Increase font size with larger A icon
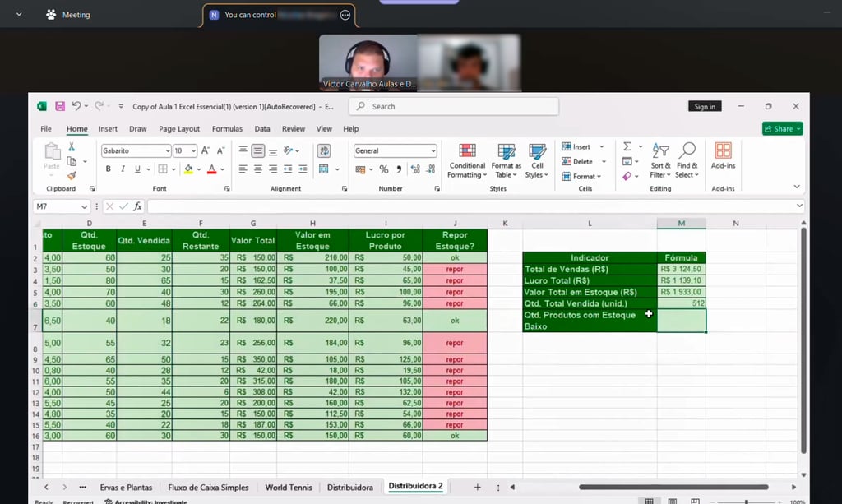This screenshot has height=504, width=842. pyautogui.click(x=205, y=150)
